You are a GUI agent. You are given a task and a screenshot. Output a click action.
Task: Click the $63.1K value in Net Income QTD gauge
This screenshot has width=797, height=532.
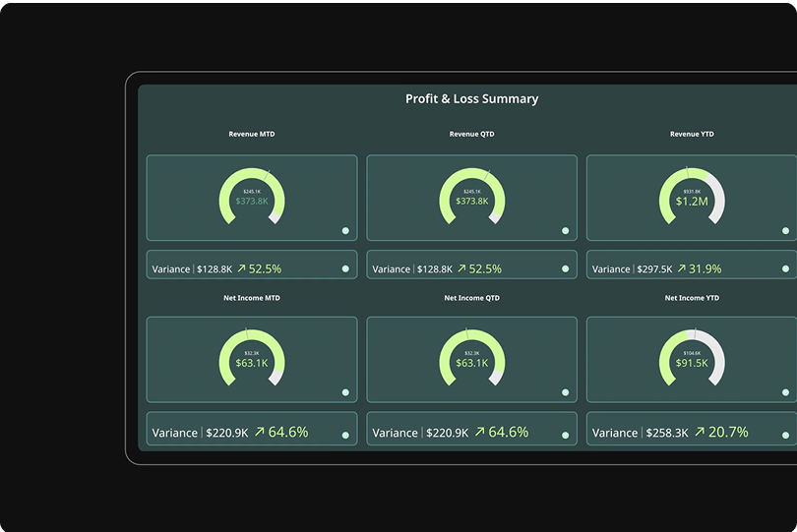coord(471,363)
